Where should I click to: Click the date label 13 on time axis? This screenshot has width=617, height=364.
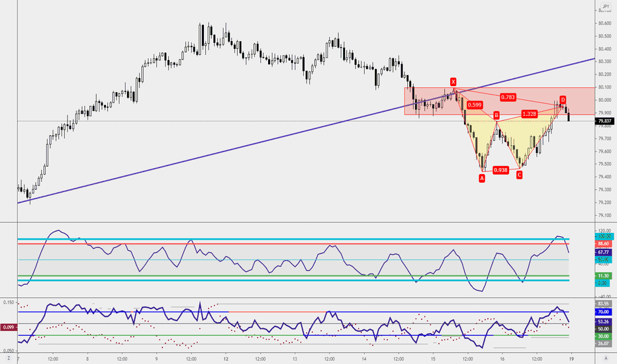coord(295,359)
